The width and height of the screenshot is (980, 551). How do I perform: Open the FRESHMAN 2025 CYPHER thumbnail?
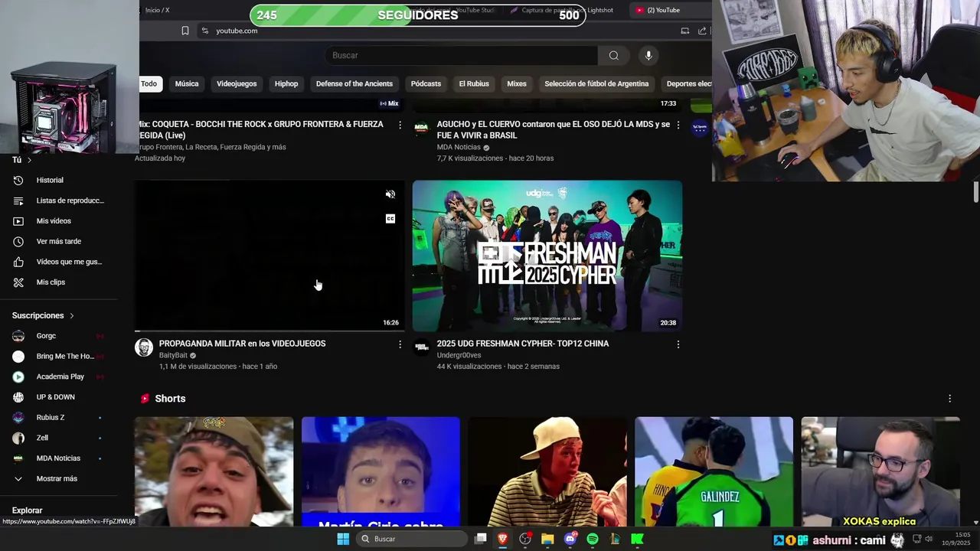click(547, 256)
